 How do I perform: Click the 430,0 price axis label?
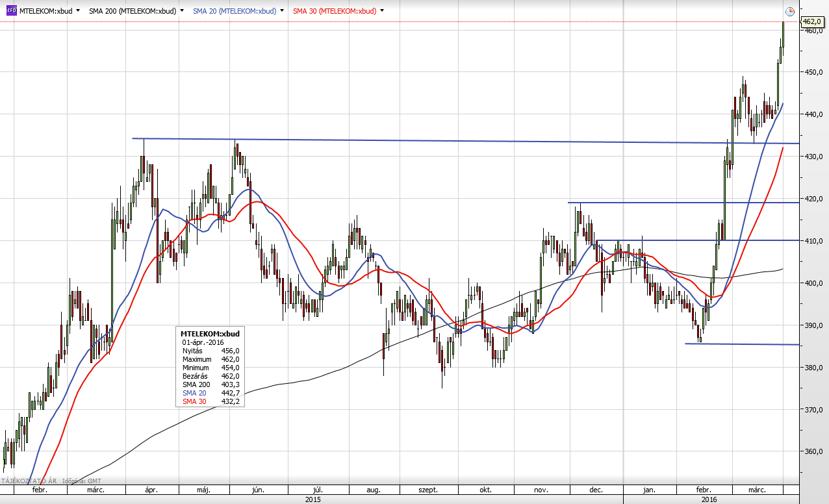pyautogui.click(x=815, y=157)
